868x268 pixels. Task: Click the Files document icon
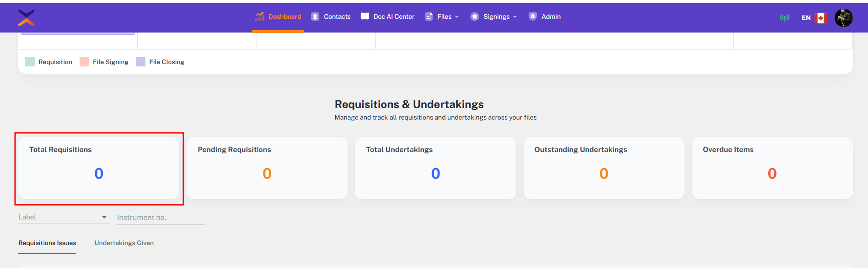429,16
